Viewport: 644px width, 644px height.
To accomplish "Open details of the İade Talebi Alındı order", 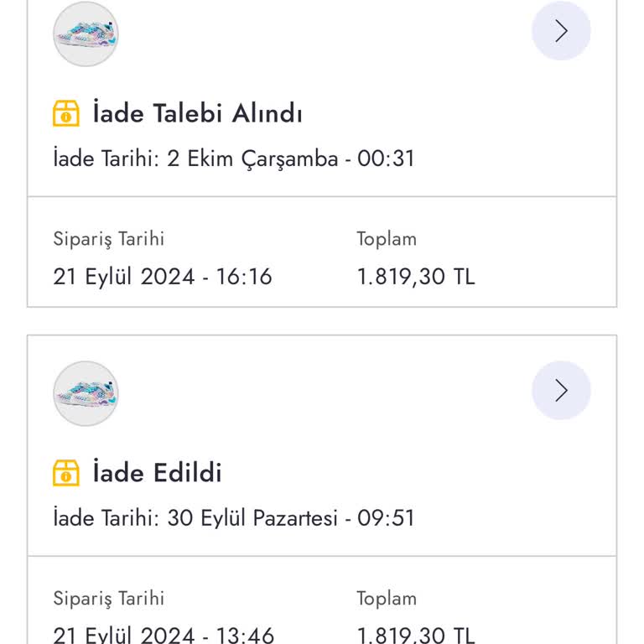I will point(561,31).
